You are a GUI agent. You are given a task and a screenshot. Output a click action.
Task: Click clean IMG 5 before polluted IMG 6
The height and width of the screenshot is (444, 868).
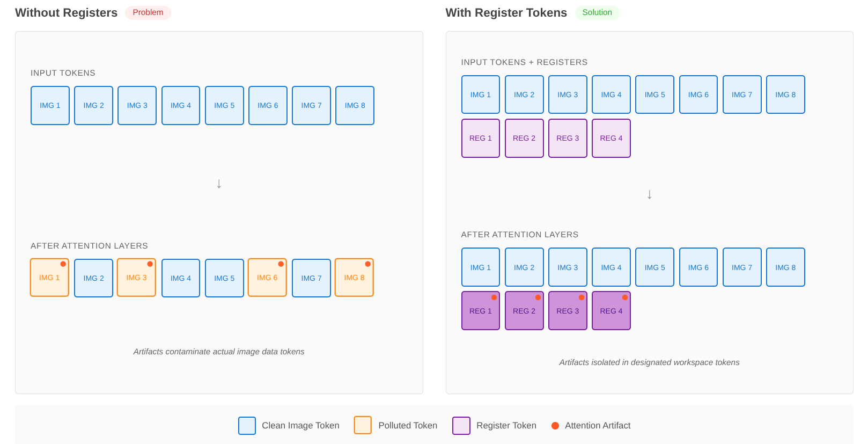click(224, 278)
